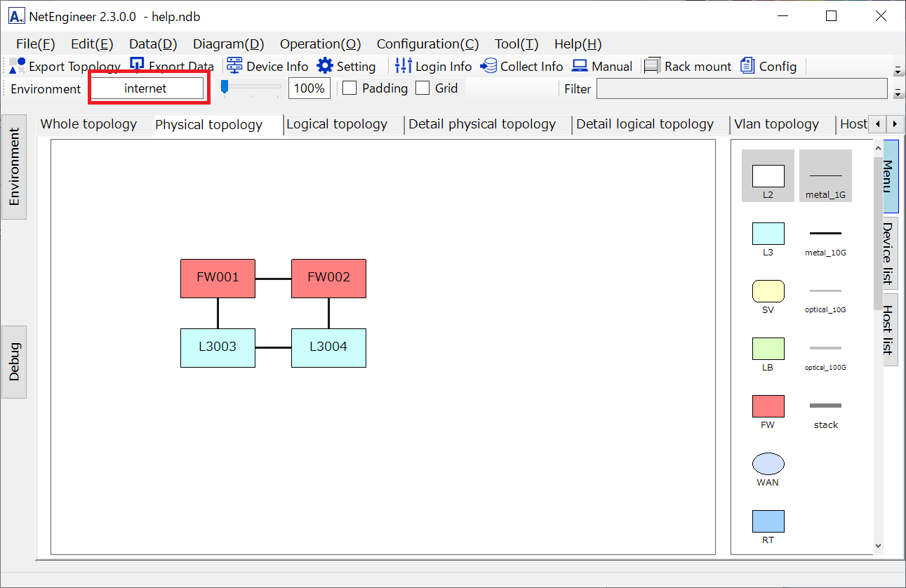Click the Config toolbar button
This screenshot has height=588, width=906.
pos(769,66)
